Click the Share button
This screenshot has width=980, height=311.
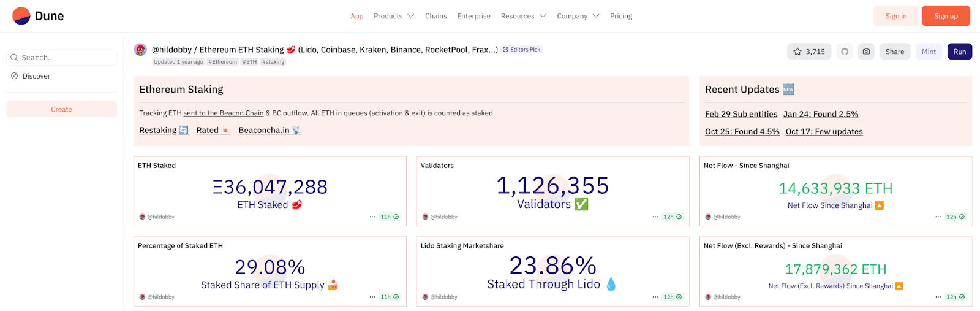[x=895, y=52]
